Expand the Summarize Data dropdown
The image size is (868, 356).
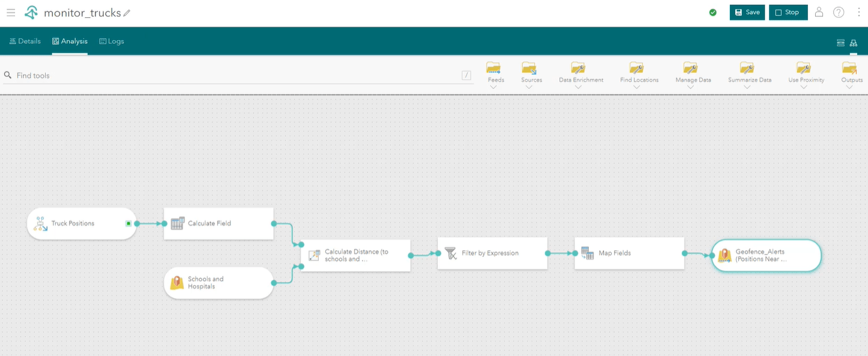pos(746,87)
